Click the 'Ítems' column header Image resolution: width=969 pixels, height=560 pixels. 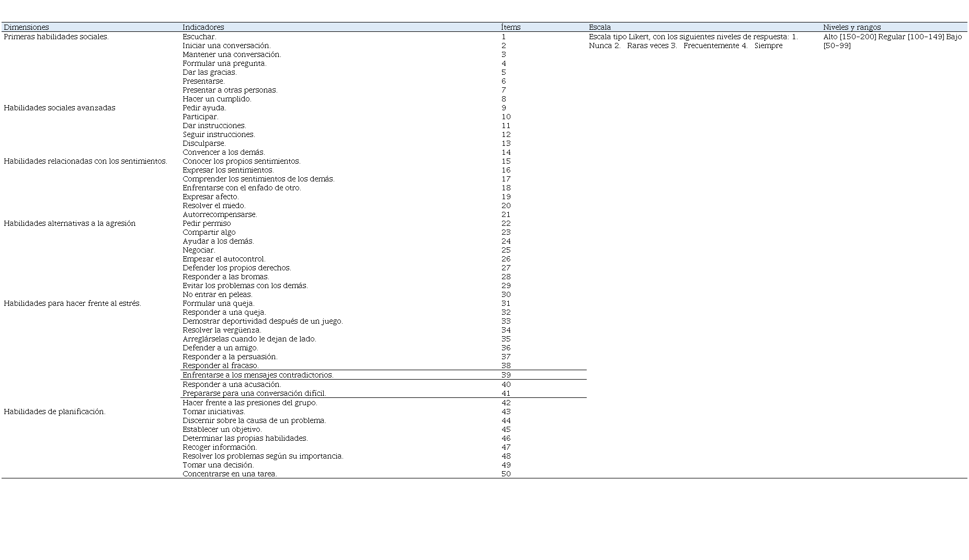pos(510,27)
